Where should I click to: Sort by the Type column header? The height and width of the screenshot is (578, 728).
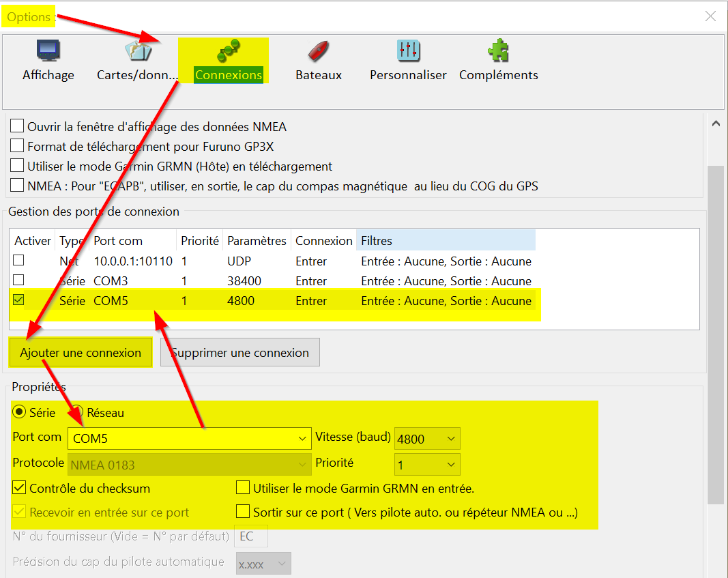tap(72, 241)
